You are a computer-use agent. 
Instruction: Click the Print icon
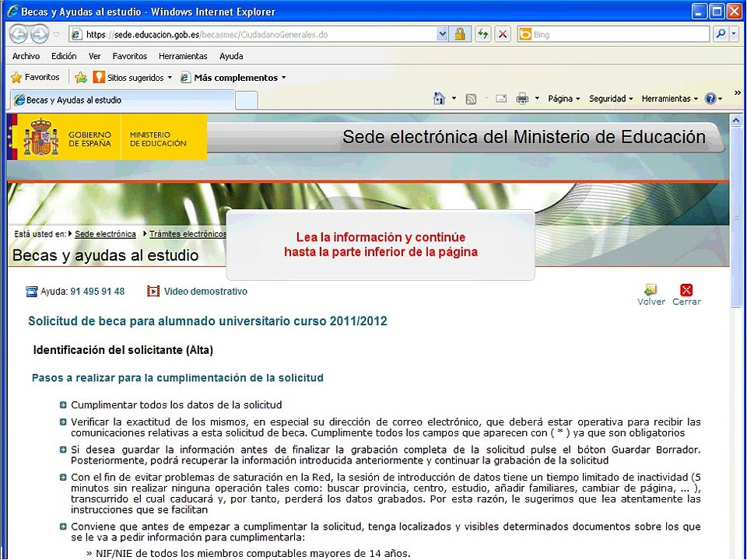click(523, 99)
